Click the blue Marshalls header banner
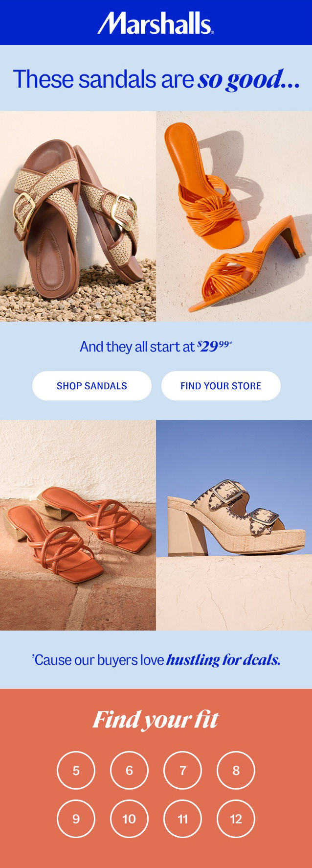The width and height of the screenshot is (312, 868). [156, 23]
